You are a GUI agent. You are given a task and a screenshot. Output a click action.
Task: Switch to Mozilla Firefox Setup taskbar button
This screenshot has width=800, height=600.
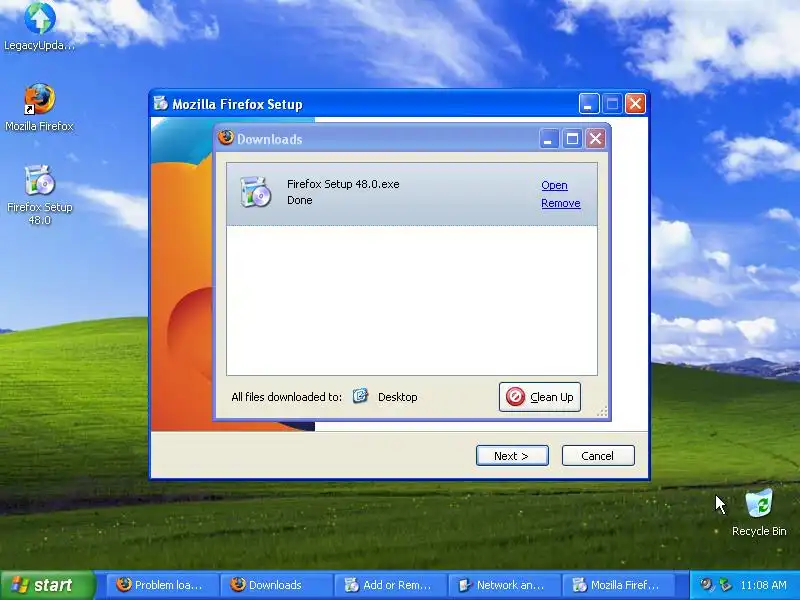(618, 585)
